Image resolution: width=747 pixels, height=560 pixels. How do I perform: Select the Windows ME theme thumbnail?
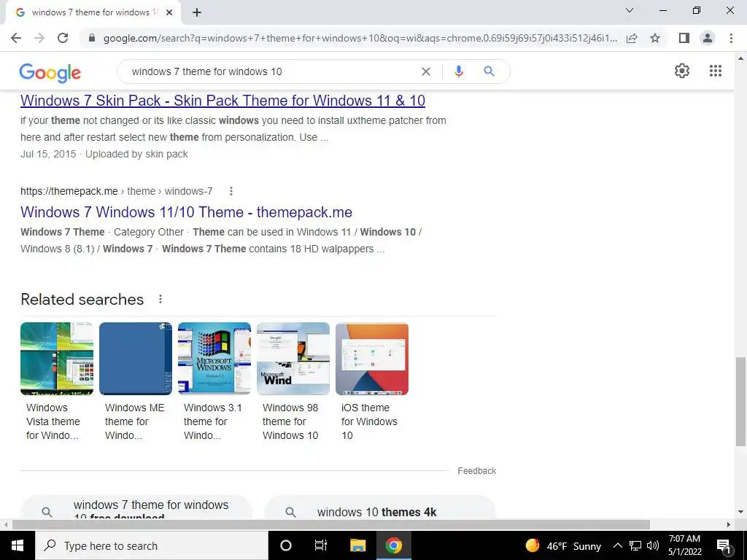click(135, 359)
